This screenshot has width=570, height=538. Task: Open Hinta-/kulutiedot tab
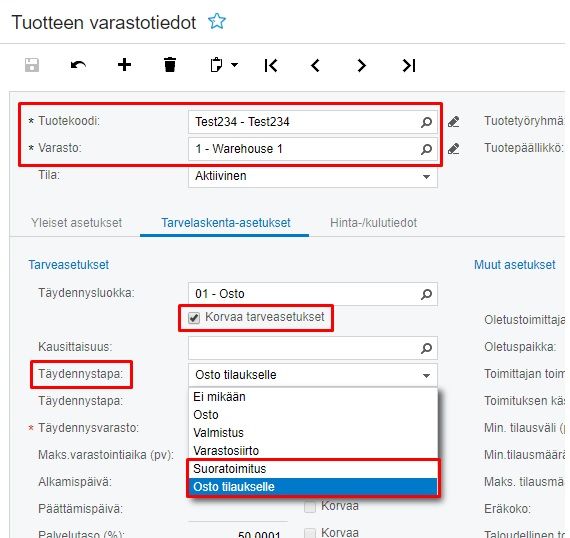click(373, 223)
